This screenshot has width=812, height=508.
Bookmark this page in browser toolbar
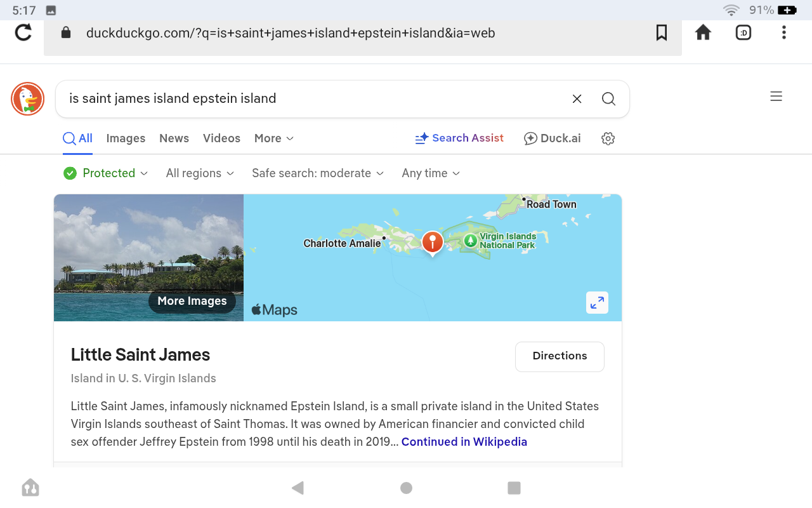tap(662, 32)
